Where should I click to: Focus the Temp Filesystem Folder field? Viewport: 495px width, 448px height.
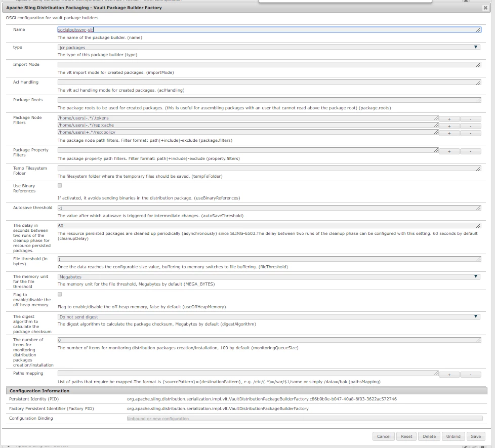pyautogui.click(x=269, y=169)
